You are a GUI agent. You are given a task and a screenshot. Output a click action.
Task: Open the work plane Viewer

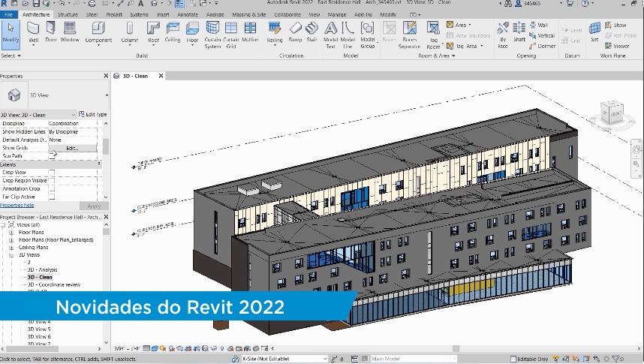click(617, 46)
